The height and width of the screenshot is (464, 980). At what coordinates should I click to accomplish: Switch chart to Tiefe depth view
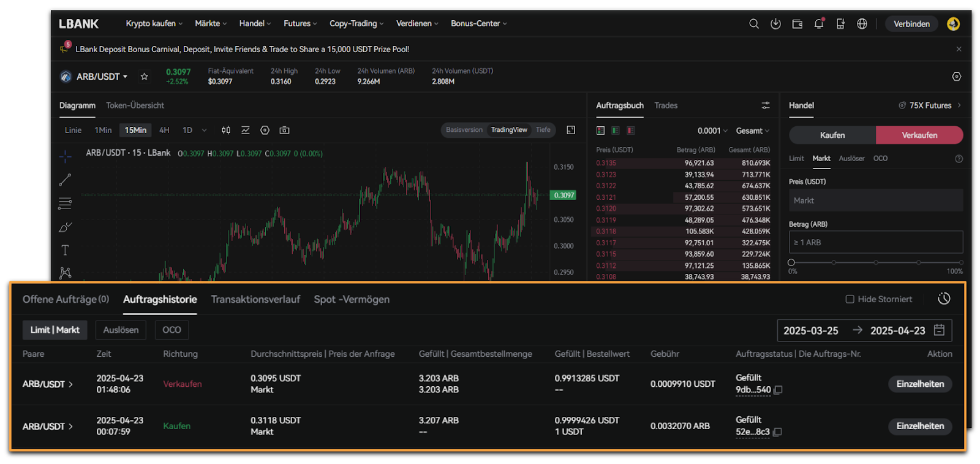[x=543, y=130]
